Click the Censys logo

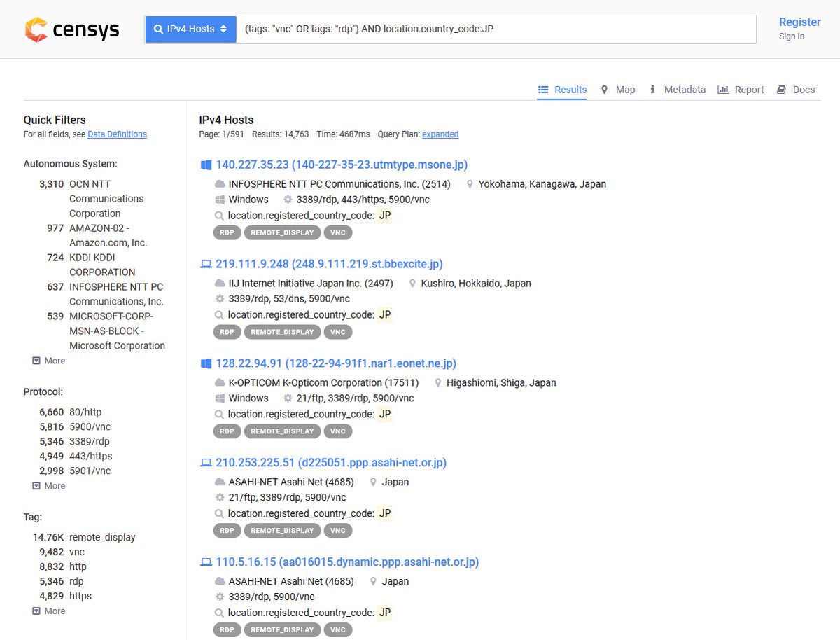pos(72,29)
